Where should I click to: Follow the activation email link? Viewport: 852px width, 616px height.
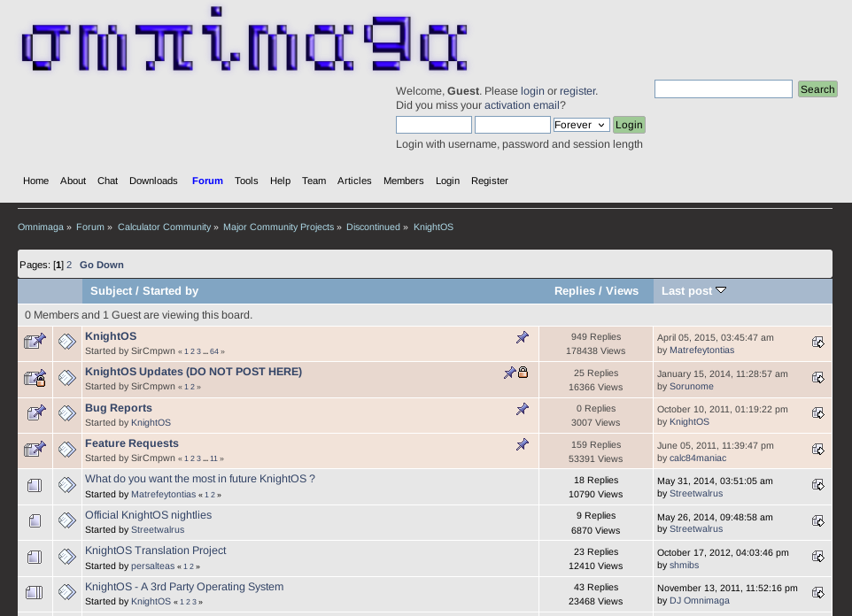[x=522, y=105]
